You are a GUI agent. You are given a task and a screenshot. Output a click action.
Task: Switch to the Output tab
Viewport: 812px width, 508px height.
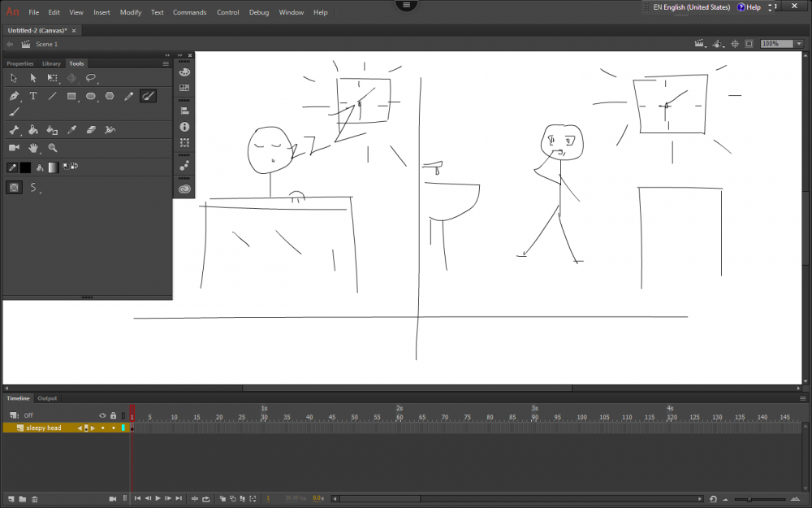click(x=47, y=398)
